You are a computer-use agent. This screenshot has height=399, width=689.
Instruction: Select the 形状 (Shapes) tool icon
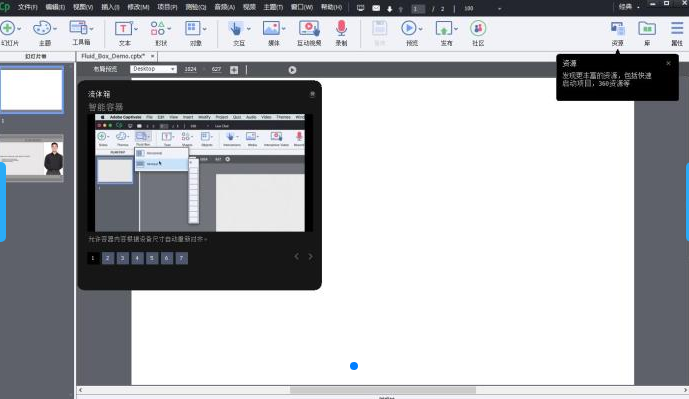point(157,28)
